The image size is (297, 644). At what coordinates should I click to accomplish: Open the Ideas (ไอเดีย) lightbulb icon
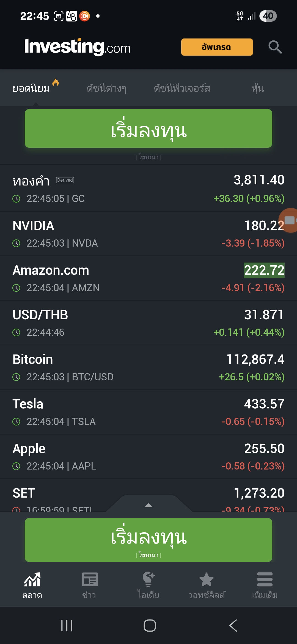pyautogui.click(x=148, y=579)
